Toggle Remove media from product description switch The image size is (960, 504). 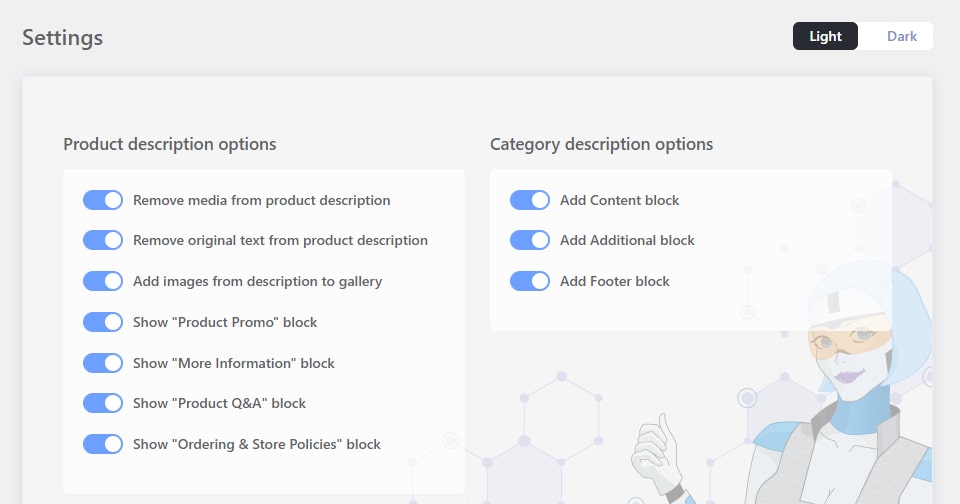click(x=103, y=200)
